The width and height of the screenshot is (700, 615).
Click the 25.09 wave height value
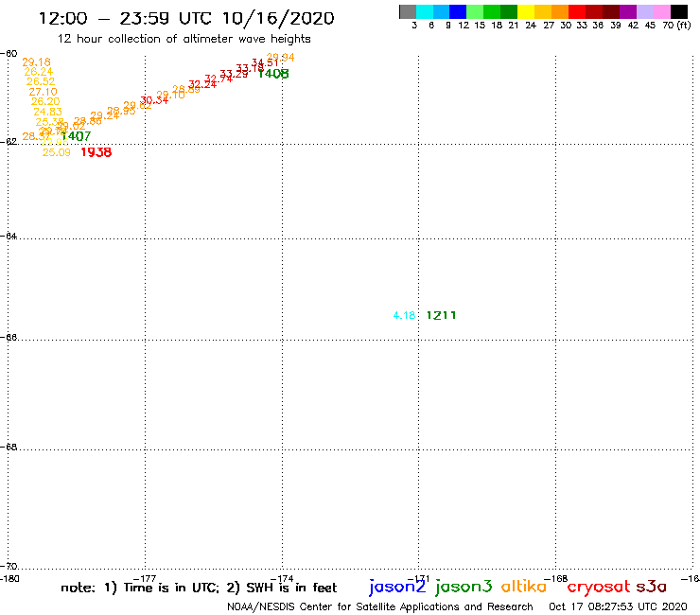click(56, 152)
